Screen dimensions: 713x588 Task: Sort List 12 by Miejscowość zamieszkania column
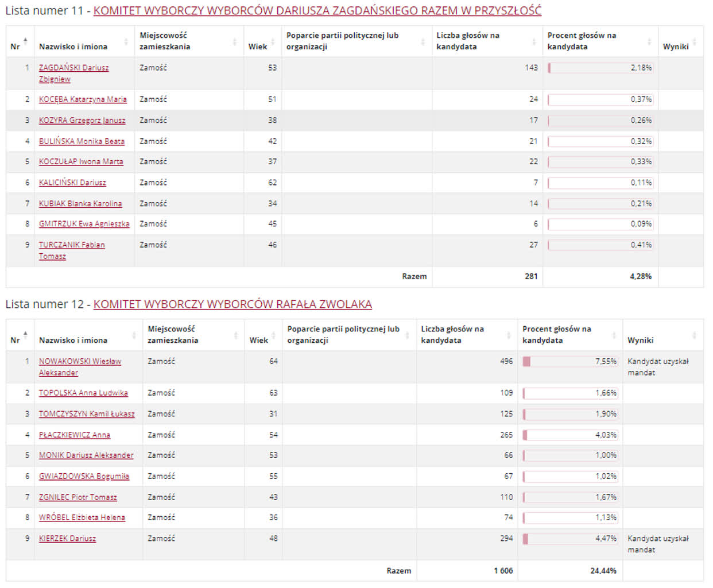coord(235,335)
